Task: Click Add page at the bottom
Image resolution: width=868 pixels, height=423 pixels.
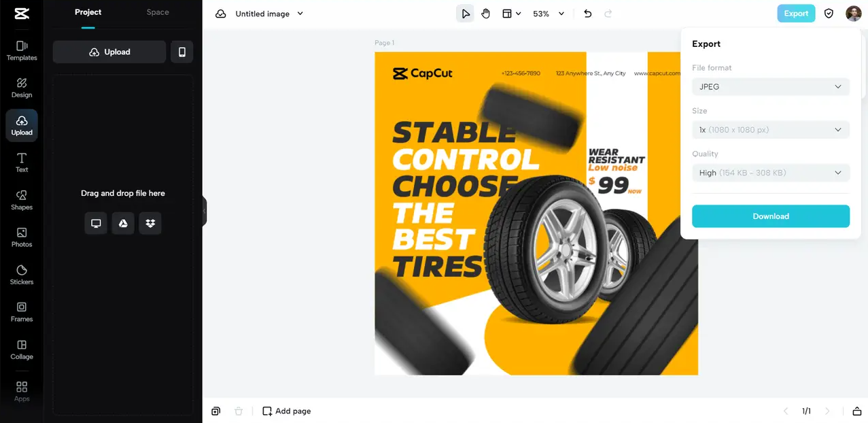Action: [x=287, y=411]
